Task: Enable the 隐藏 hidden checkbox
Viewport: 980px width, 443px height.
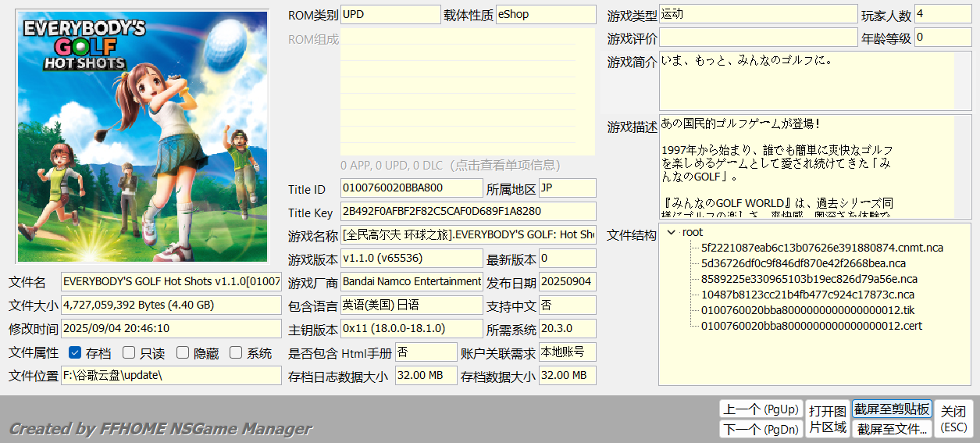Action: [183, 352]
